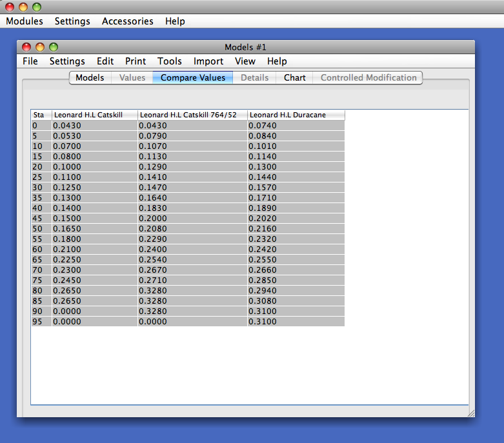Viewport: 504px width, 443px height.
Task: Select station 5 row label
Action: click(x=41, y=136)
